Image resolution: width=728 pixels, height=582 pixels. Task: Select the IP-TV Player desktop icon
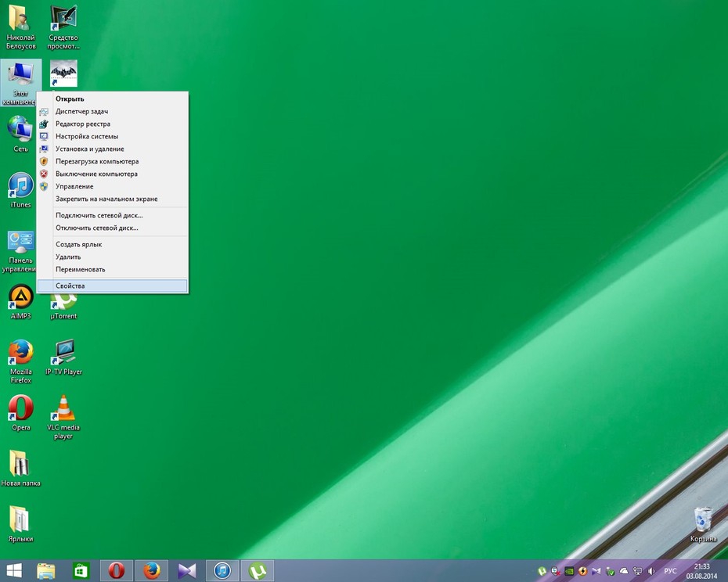pyautogui.click(x=63, y=357)
